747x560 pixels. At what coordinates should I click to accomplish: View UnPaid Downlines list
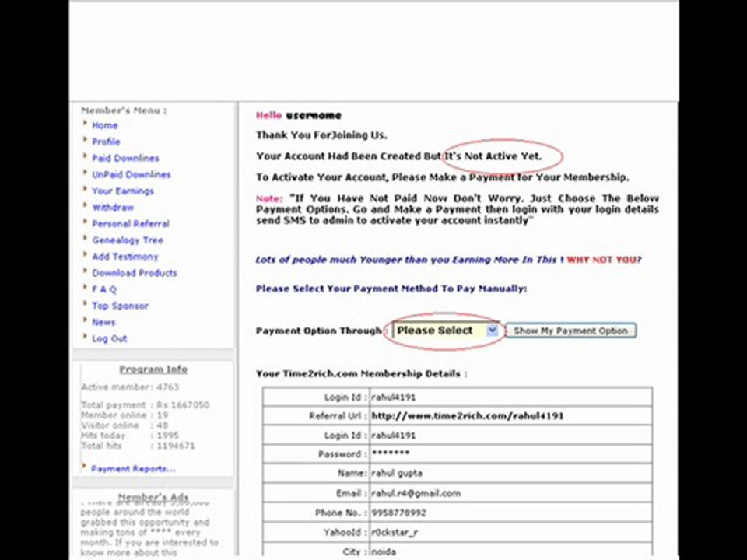click(132, 175)
